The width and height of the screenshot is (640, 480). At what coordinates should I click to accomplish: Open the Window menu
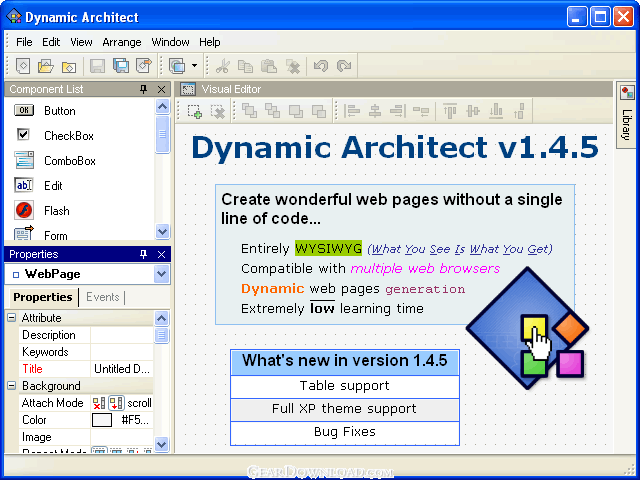click(170, 42)
